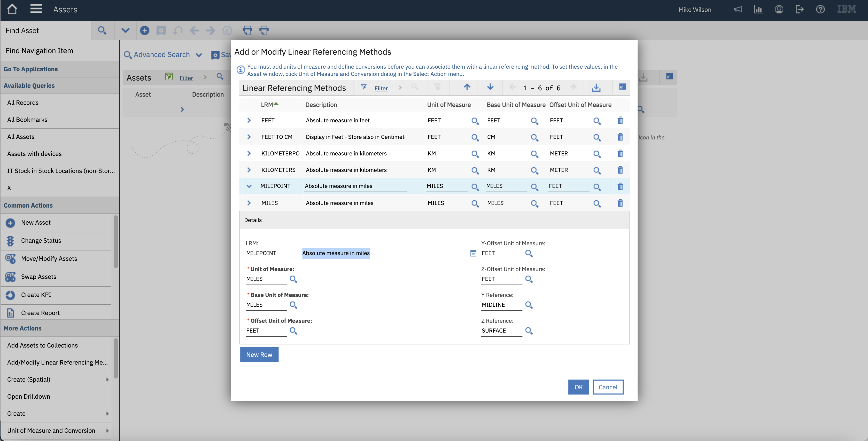Open the Help question mark icon
The image size is (868, 441).
coord(820,10)
